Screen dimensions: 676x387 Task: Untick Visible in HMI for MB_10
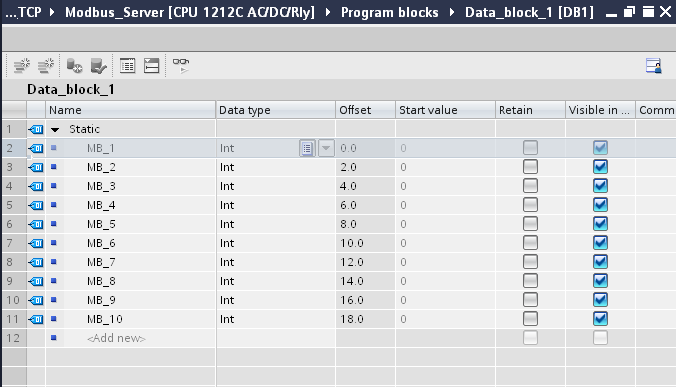(x=600, y=318)
